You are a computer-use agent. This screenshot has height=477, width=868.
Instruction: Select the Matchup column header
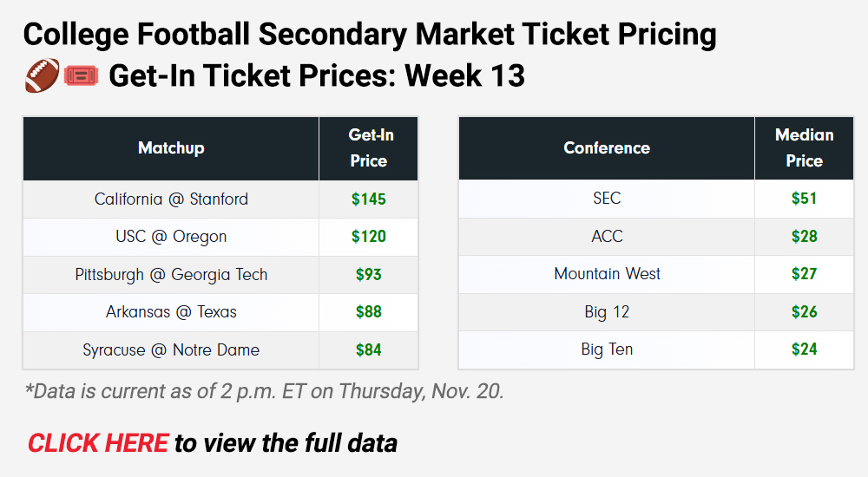[x=171, y=148]
